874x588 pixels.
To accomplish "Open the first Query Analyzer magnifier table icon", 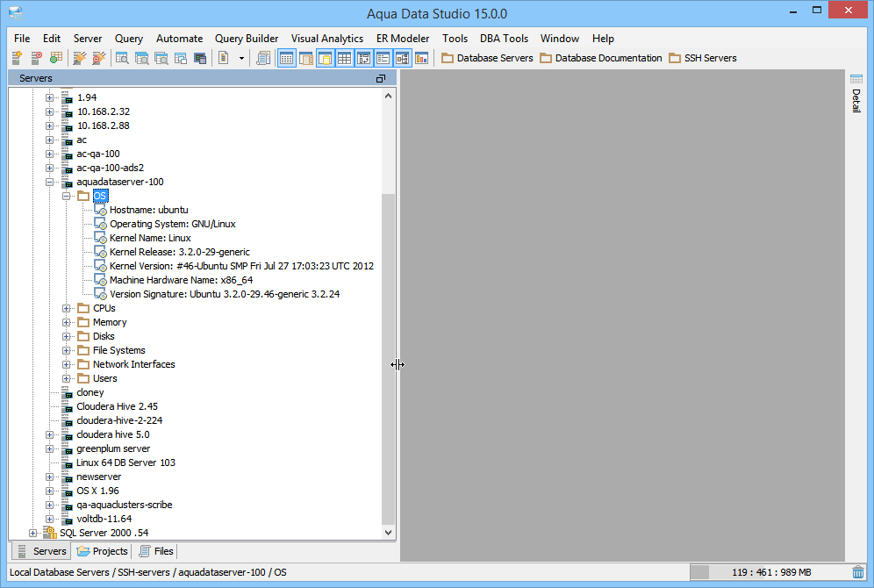I will (122, 58).
